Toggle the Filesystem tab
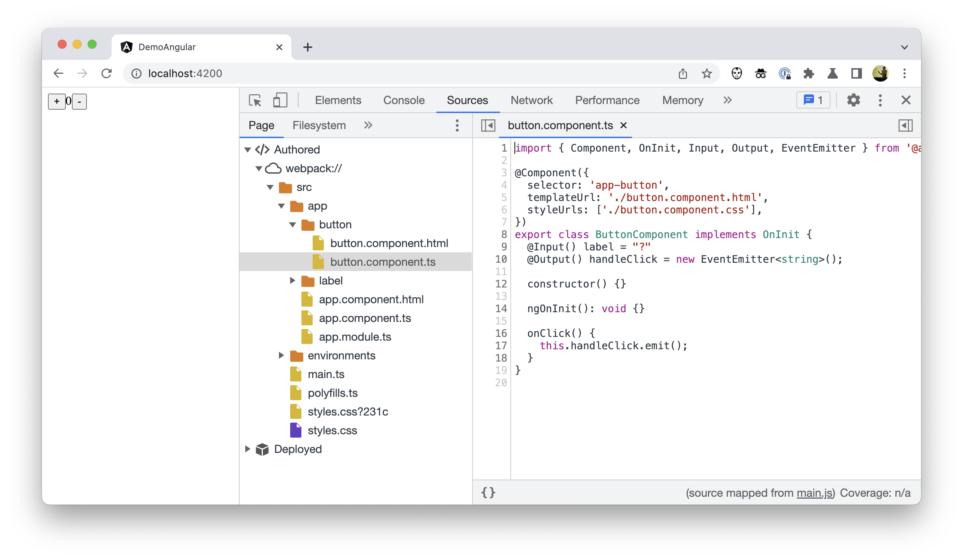Viewport: 963px width, 560px height. pyautogui.click(x=319, y=125)
